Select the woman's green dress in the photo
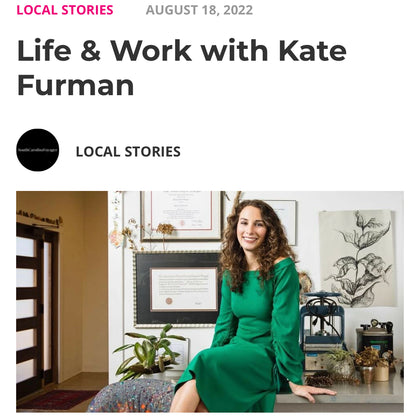 (x=245, y=337)
